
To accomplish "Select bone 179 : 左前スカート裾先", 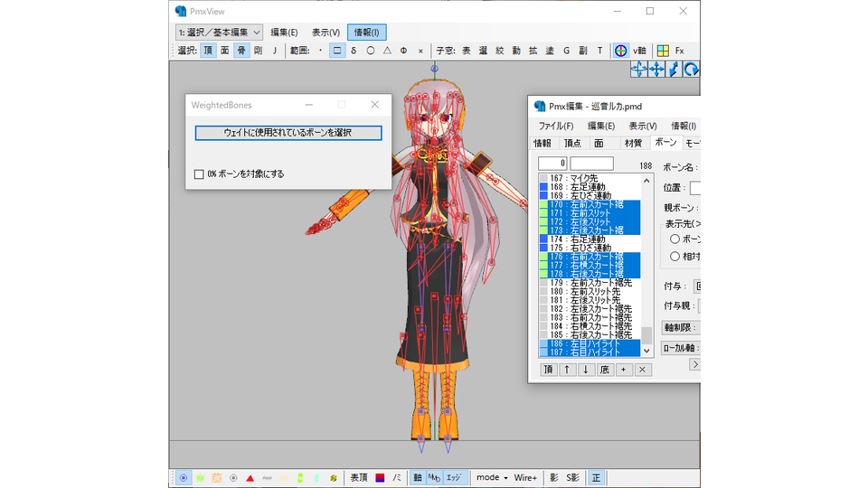I will (x=590, y=283).
